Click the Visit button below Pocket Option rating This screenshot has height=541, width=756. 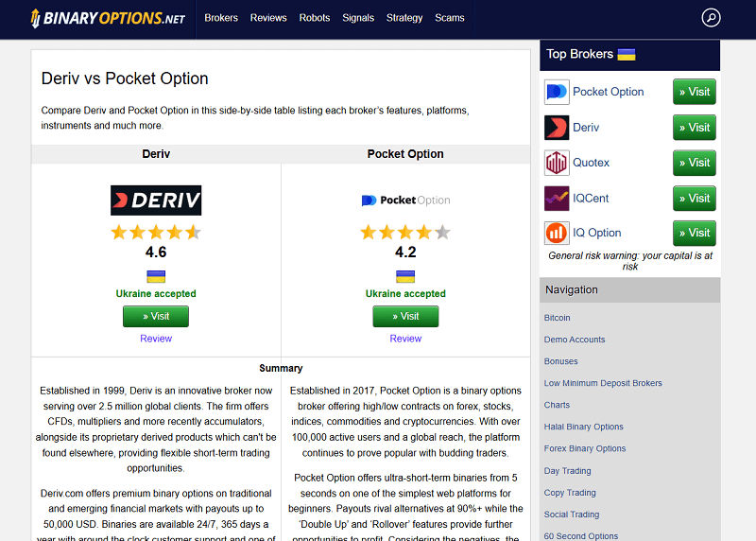click(x=405, y=317)
